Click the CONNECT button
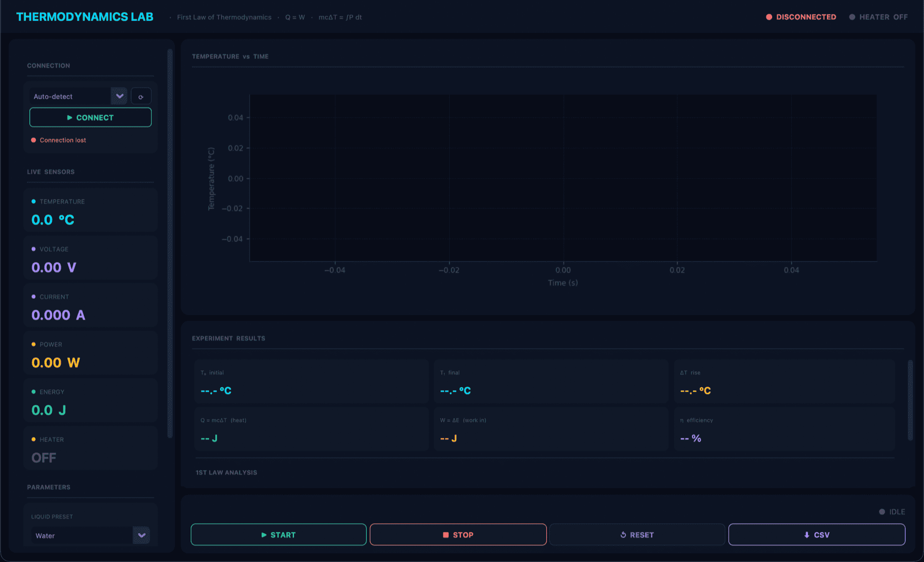 pyautogui.click(x=91, y=117)
